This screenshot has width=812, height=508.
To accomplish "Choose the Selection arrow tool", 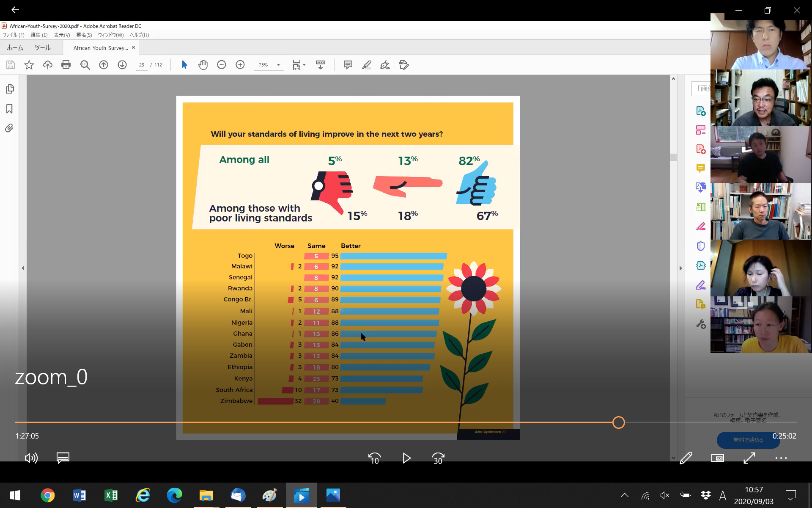I will click(184, 65).
